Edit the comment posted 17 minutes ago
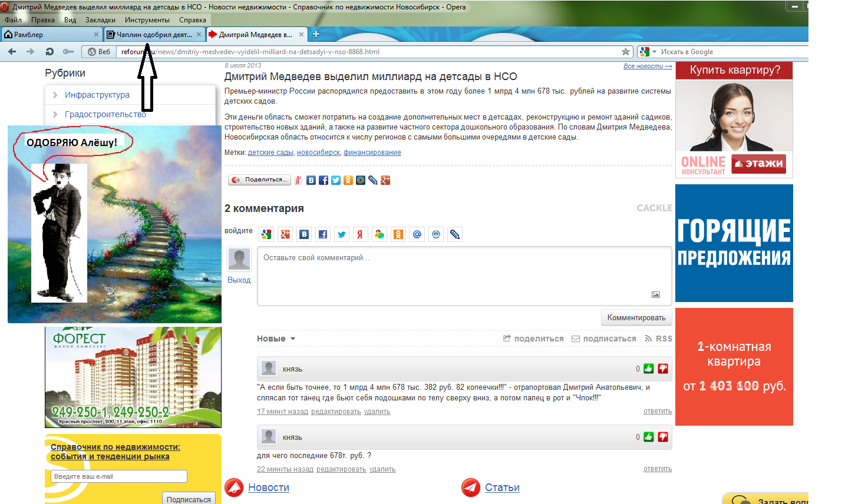This screenshot has width=845, height=504. coord(336,412)
